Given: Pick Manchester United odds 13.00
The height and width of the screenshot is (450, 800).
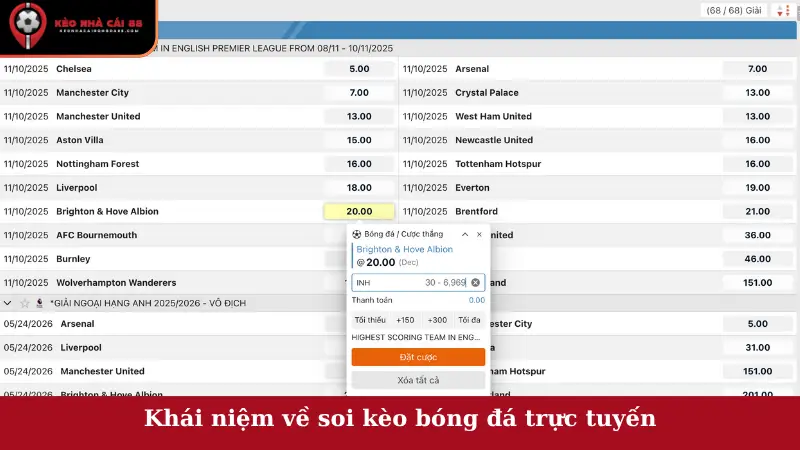Looking at the screenshot, I should tap(359, 116).
